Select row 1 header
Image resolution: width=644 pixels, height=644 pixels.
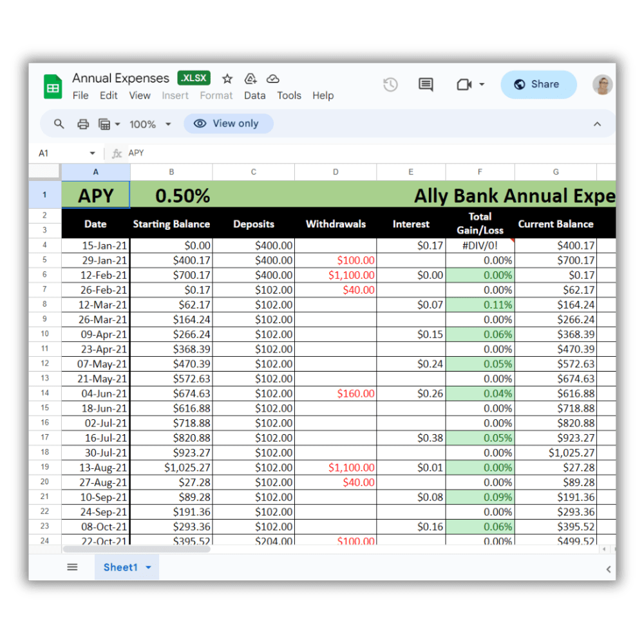click(44, 194)
